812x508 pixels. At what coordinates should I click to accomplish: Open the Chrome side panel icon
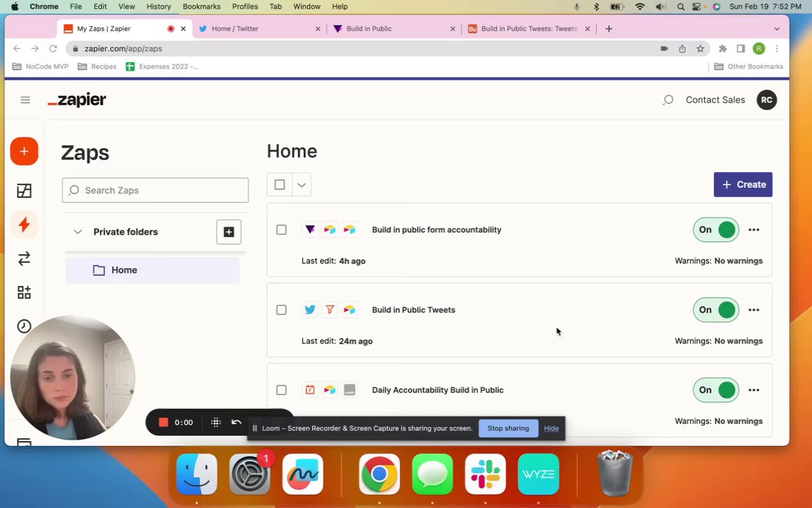(x=741, y=49)
